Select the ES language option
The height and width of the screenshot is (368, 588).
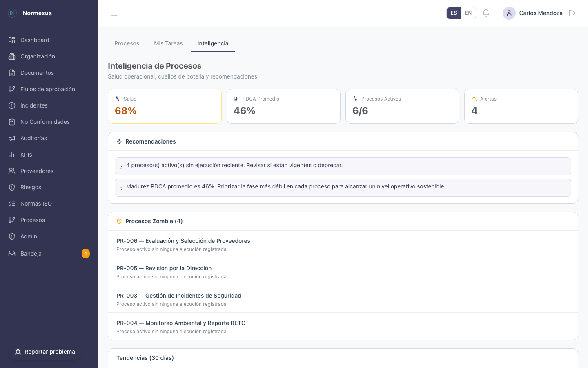[454, 13]
